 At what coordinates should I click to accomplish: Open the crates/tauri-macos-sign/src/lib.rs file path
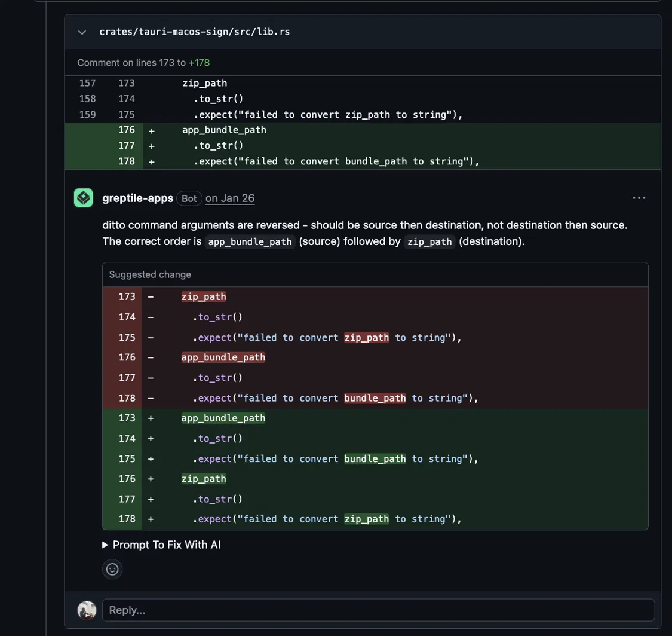click(194, 32)
